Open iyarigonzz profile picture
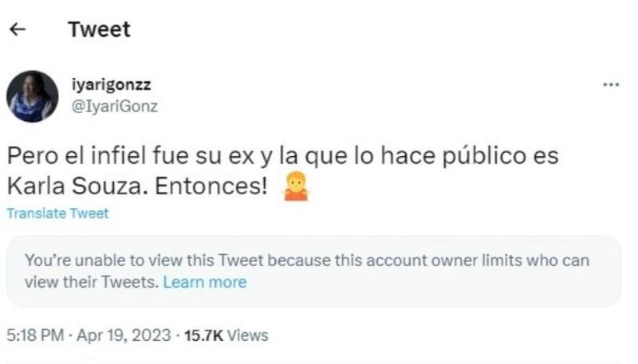 pyautogui.click(x=32, y=96)
